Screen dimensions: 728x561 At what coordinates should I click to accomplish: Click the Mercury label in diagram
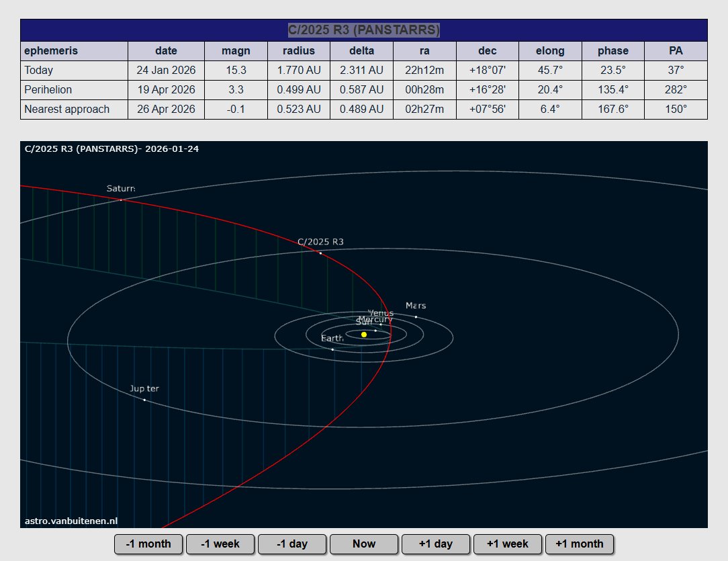[x=375, y=320]
